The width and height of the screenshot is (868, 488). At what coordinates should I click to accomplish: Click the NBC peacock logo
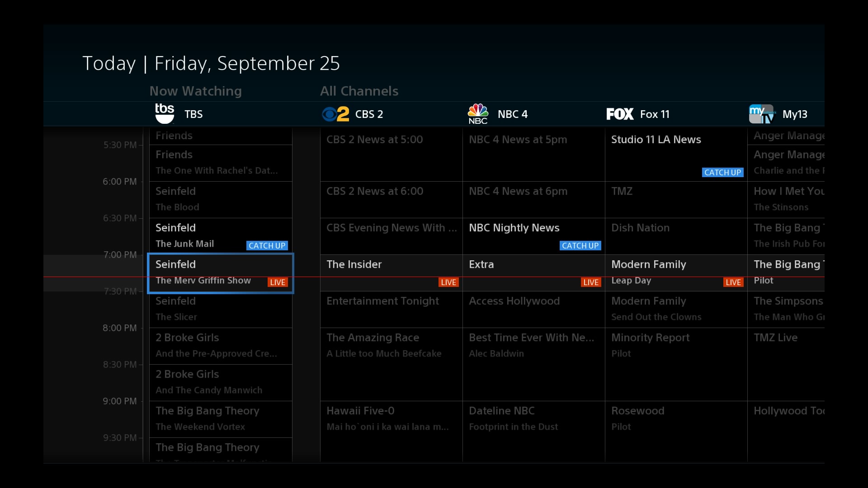pos(478,114)
